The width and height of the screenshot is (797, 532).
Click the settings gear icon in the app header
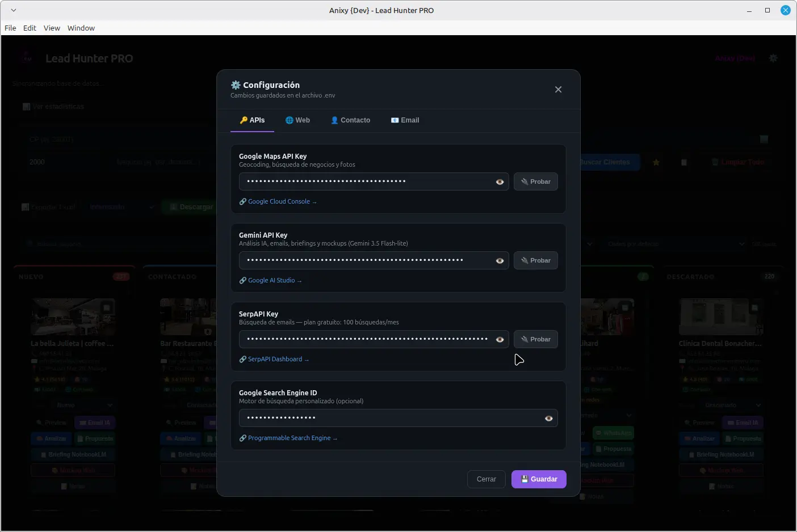[x=773, y=58]
